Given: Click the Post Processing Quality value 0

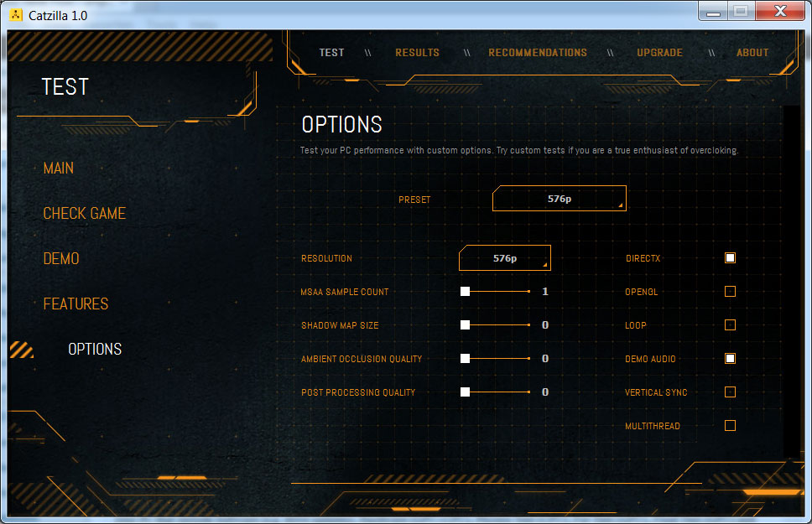Looking at the screenshot, I should coord(544,392).
